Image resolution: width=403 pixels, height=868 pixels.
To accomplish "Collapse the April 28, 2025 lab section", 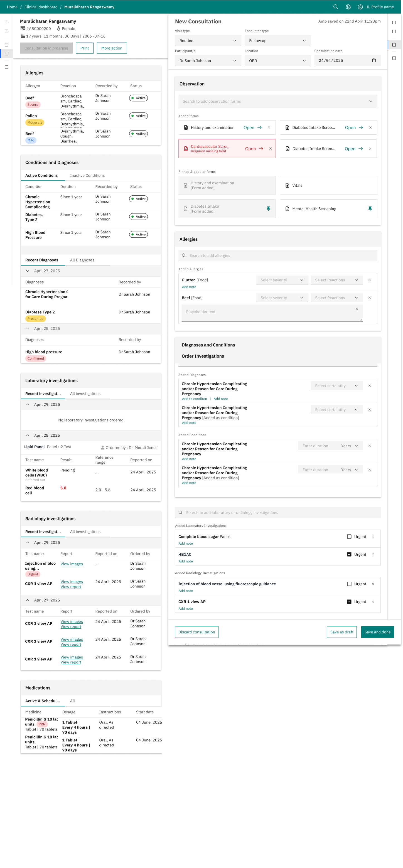I will [28, 436].
